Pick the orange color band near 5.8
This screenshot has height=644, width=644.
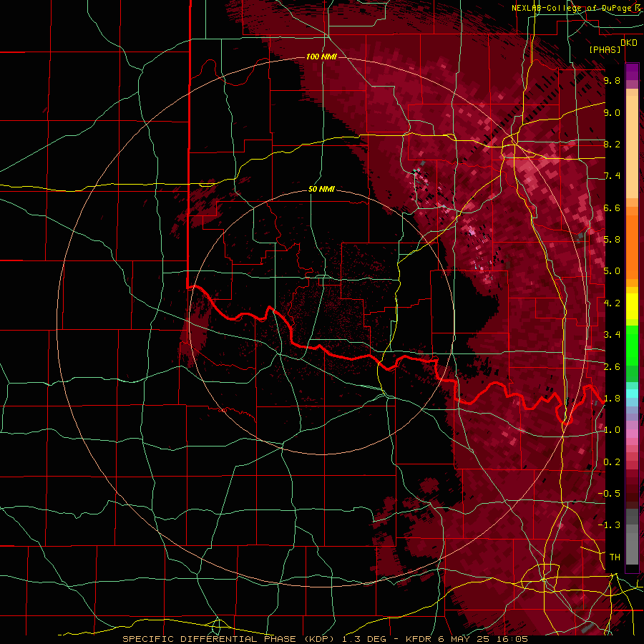click(x=632, y=243)
